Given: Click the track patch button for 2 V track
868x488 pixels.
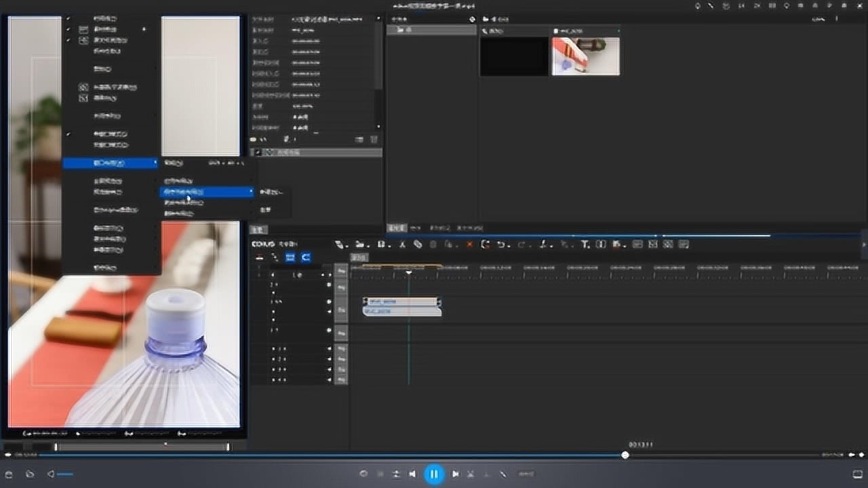Looking at the screenshot, I should pyautogui.click(x=341, y=287).
